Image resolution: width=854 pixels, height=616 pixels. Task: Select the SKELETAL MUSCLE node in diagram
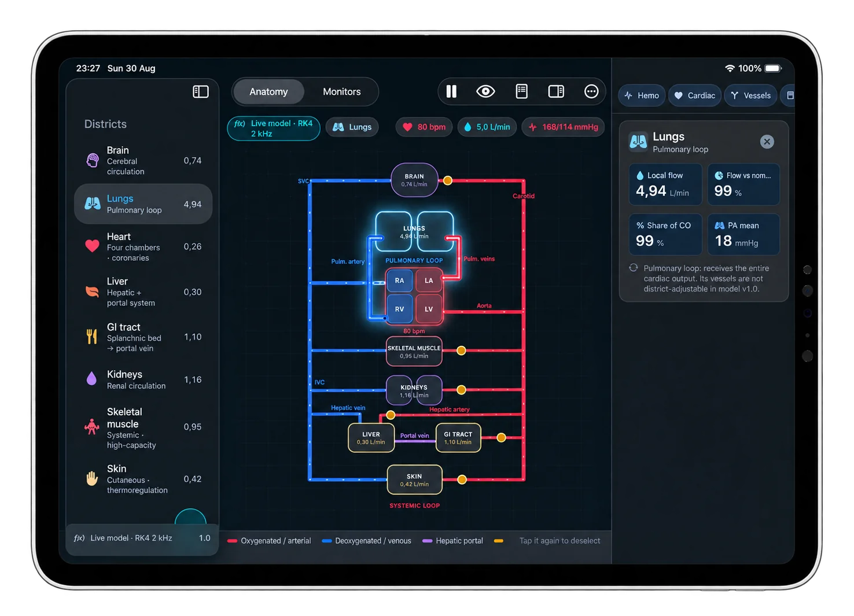pyautogui.click(x=414, y=352)
